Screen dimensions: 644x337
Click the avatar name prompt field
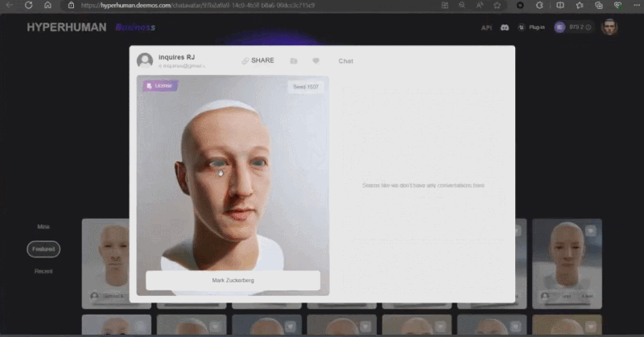tap(233, 280)
